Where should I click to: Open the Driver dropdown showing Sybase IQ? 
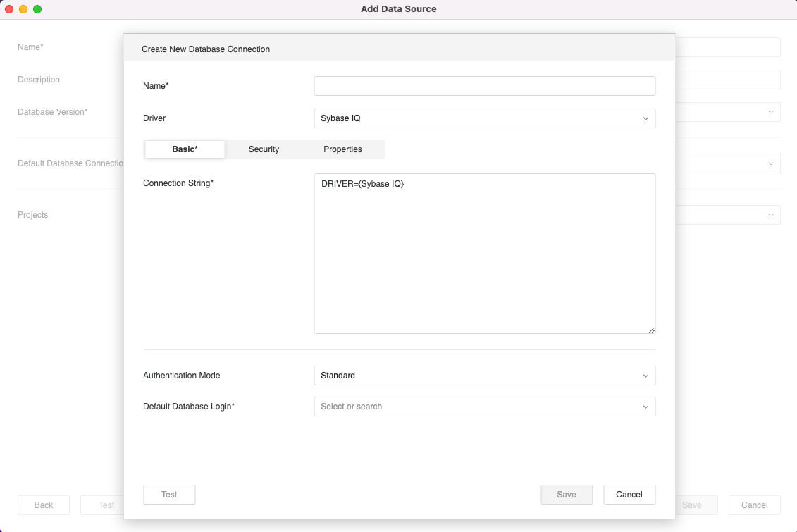point(484,118)
